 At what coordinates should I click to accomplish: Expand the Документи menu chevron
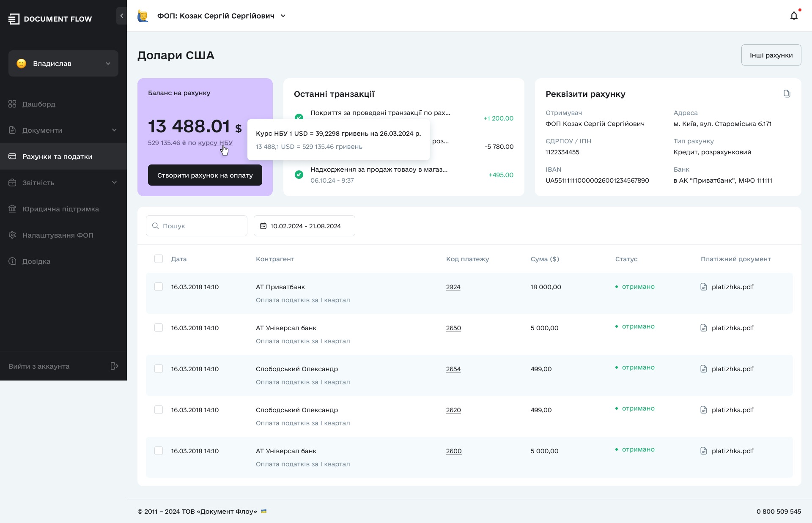point(114,130)
